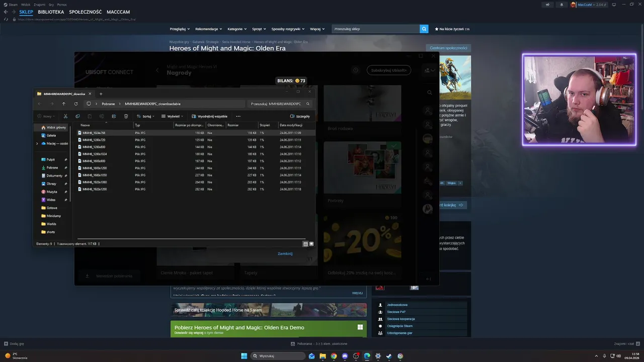The height and width of the screenshot is (362, 644).
Task: Click Subskrybuj Ubisoft+ button
Action: tap(389, 70)
